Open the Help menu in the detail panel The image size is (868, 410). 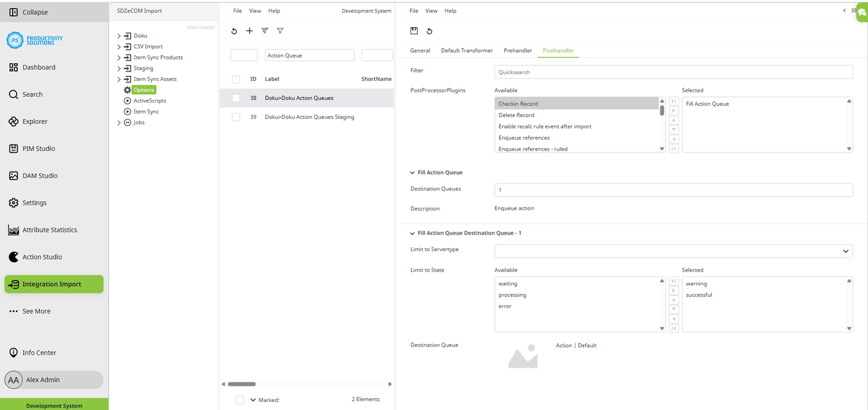(451, 11)
